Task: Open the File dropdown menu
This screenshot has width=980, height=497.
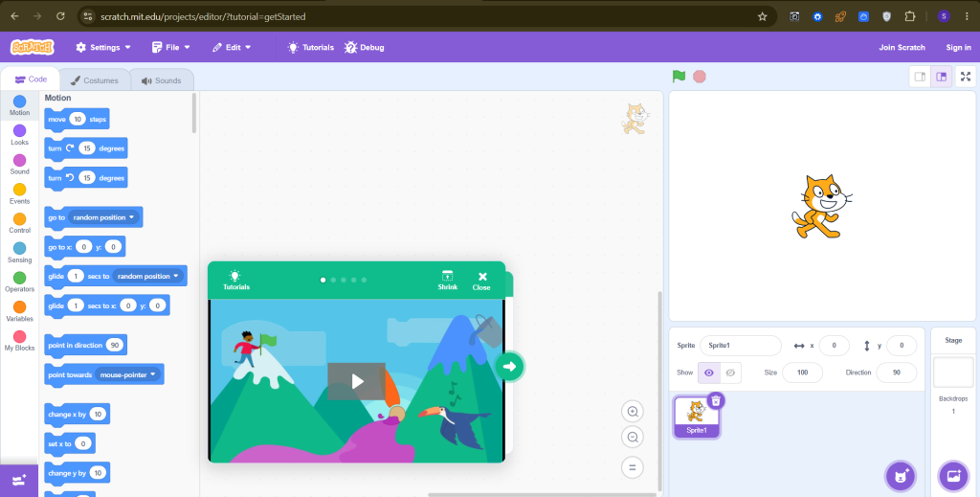Action: coord(170,48)
